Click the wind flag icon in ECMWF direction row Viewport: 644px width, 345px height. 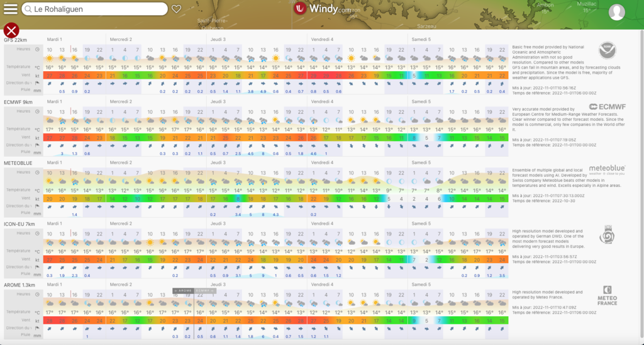37,145
